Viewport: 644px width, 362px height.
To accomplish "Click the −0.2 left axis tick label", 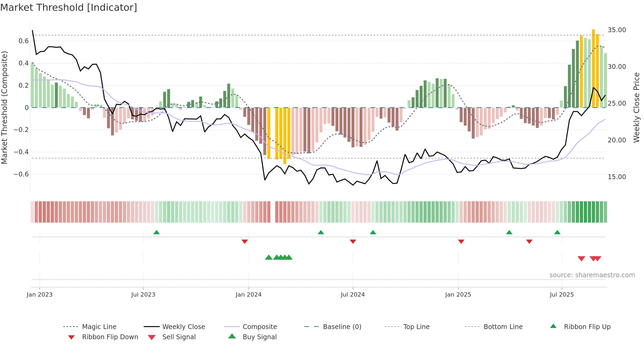I will 21,130.
